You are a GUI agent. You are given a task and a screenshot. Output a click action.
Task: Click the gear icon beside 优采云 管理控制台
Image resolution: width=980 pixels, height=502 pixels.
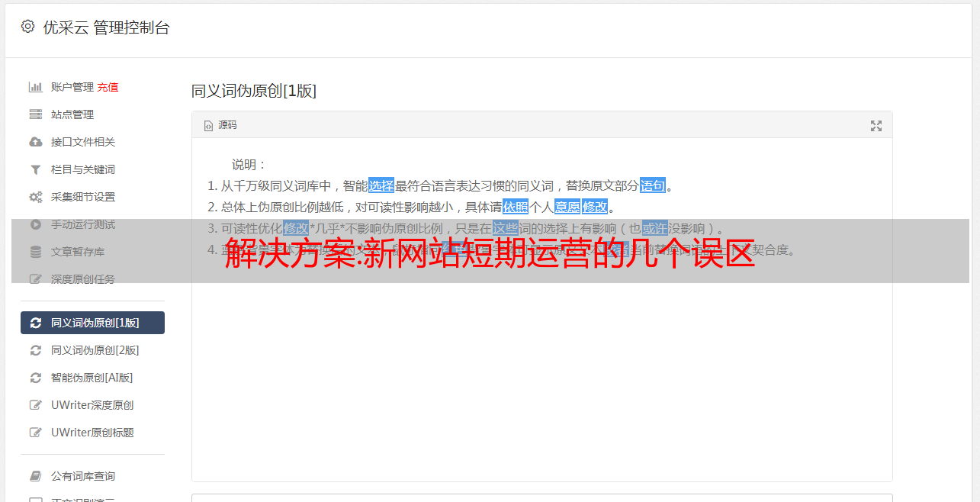[x=27, y=27]
